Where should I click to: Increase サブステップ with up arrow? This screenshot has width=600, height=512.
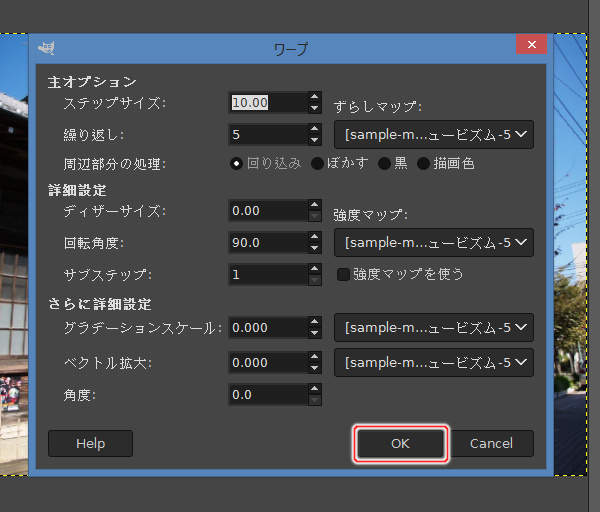coord(315,269)
